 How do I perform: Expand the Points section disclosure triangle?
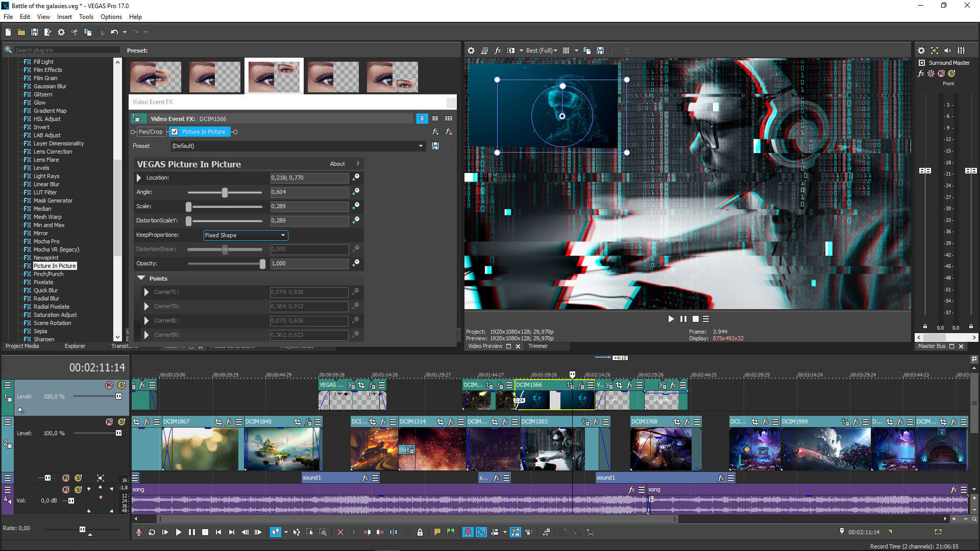pyautogui.click(x=141, y=278)
